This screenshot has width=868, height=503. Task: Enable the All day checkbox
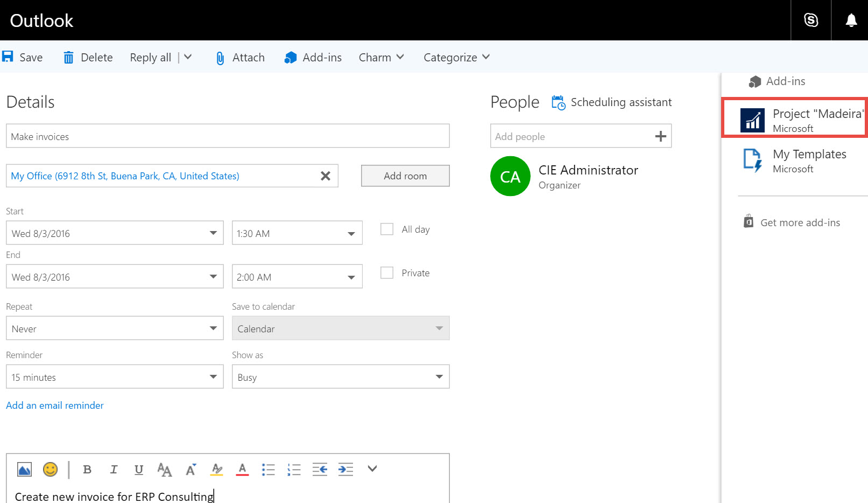386,229
